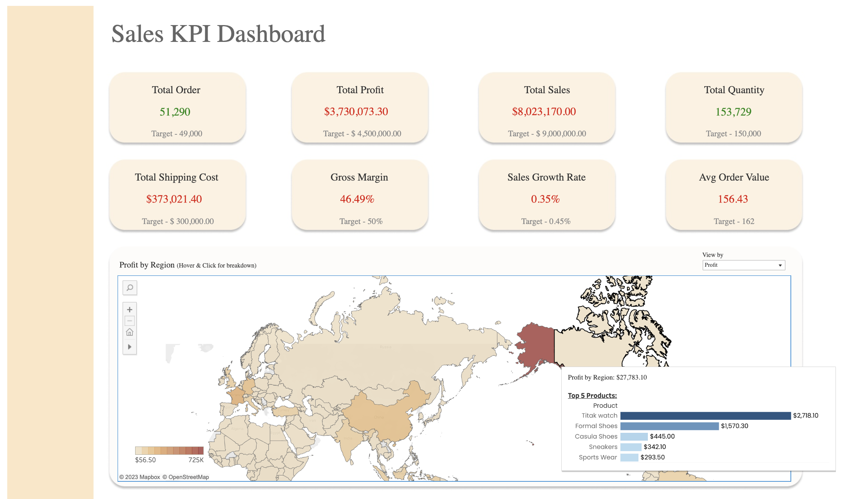Image resolution: width=868 pixels, height=499 pixels.
Task: Click the View by dropdown arrow
Action: [x=780, y=266]
